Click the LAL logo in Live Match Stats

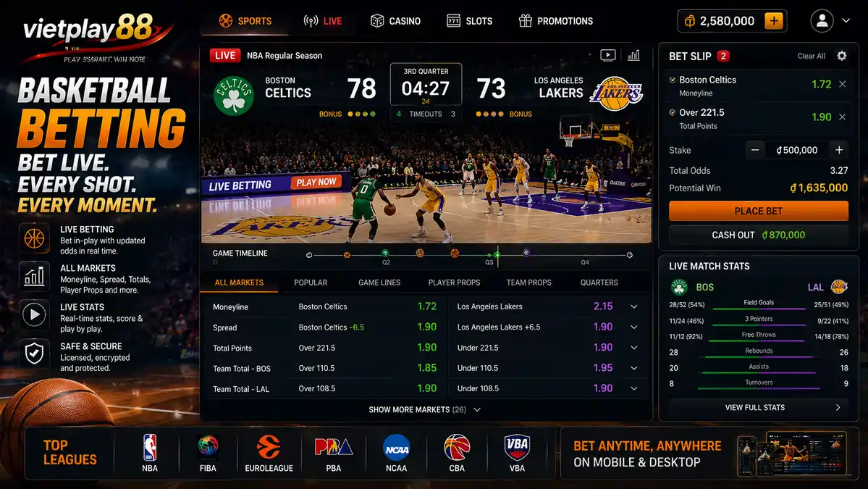tap(839, 287)
